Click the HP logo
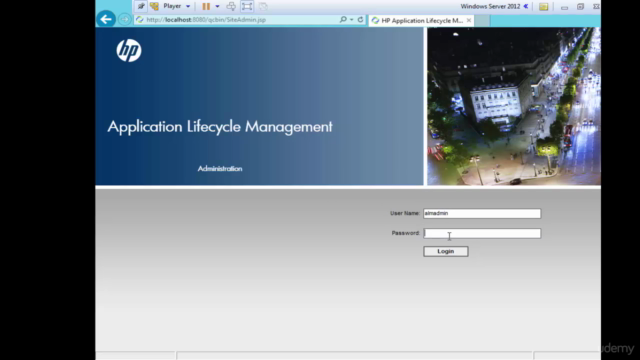Screen dimensions: 640x360 pyautogui.click(x=129, y=51)
